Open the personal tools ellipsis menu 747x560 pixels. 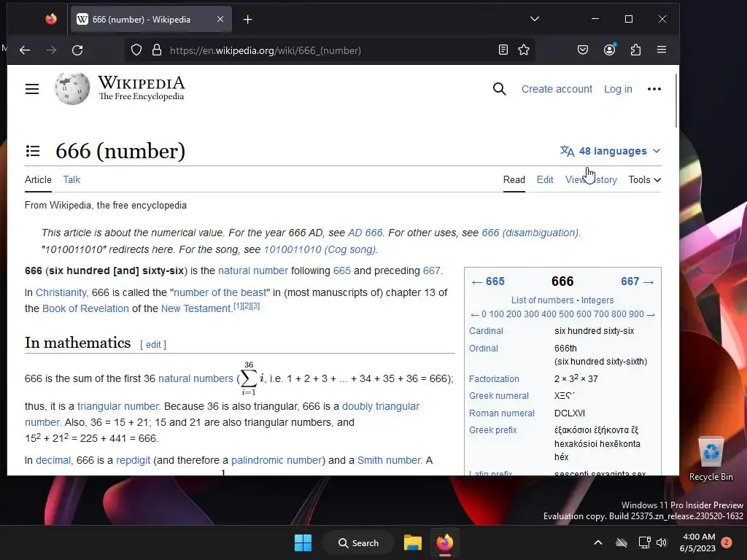click(654, 89)
